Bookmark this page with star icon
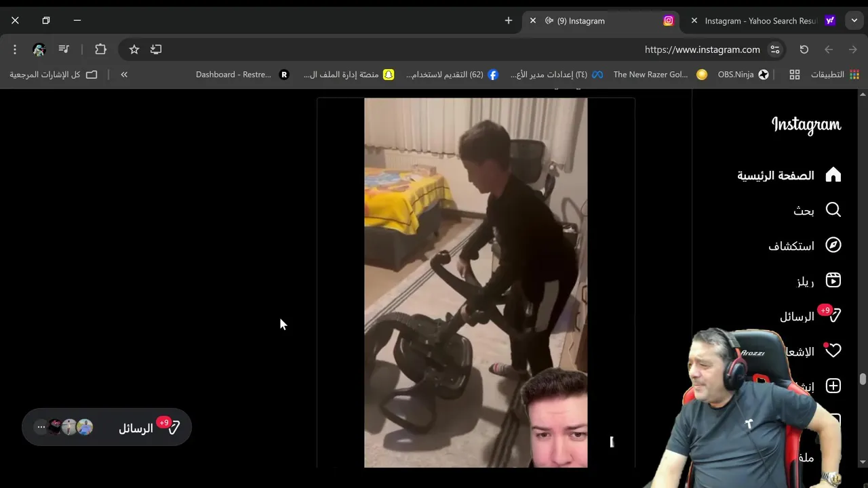This screenshot has height=488, width=868. pyautogui.click(x=134, y=49)
